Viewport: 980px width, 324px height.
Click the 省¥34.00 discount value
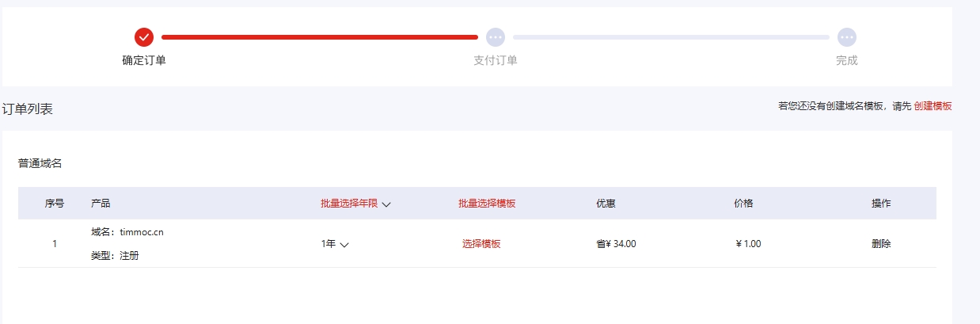616,244
